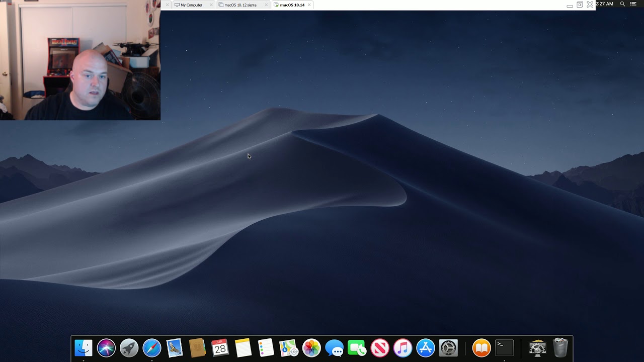The width and height of the screenshot is (644, 362).
Task: Close the My Computer tab
Action: (x=211, y=5)
